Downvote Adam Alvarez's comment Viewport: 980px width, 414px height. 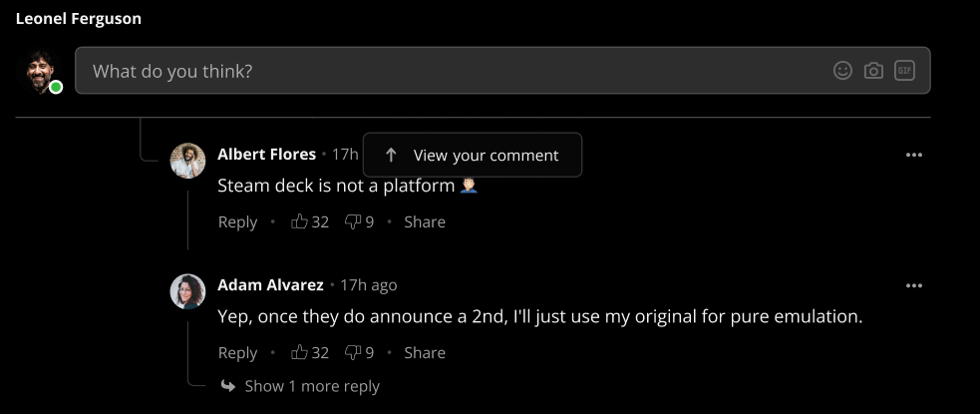353,352
